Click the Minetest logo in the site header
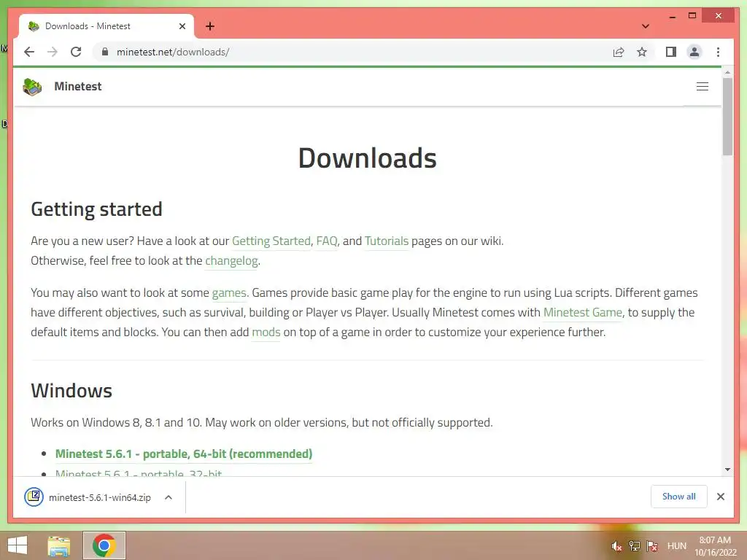Screen dimensions: 747x560 tap(32, 87)
